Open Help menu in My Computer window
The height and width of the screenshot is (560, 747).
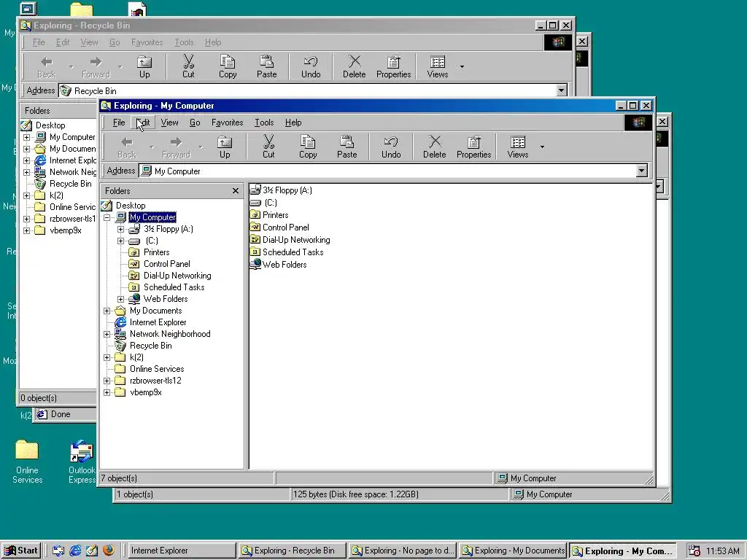(x=293, y=122)
